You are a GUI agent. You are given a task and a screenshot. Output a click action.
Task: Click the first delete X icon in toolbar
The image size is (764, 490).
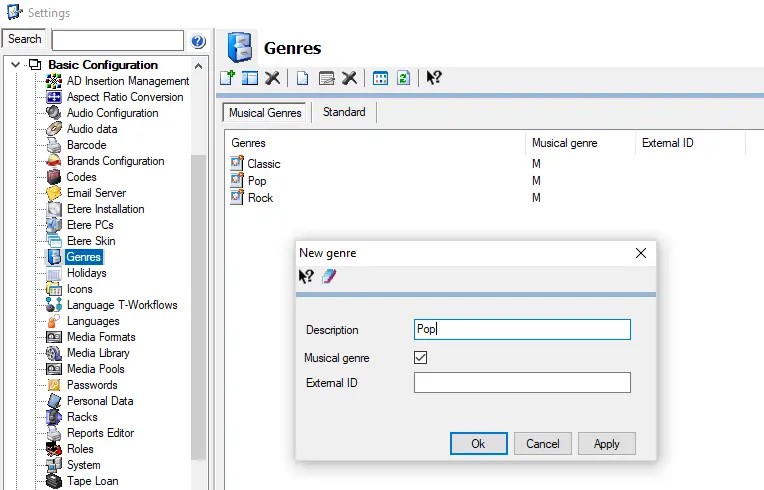pyautogui.click(x=272, y=78)
